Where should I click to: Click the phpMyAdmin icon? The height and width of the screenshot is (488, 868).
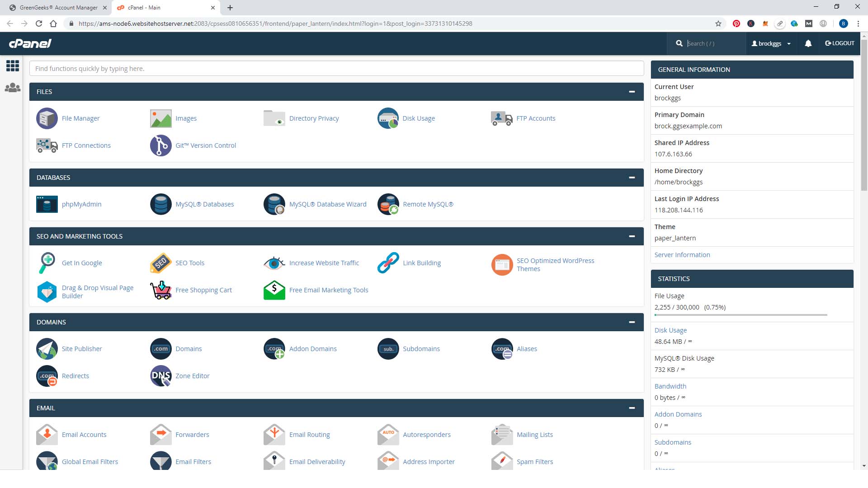tap(47, 204)
